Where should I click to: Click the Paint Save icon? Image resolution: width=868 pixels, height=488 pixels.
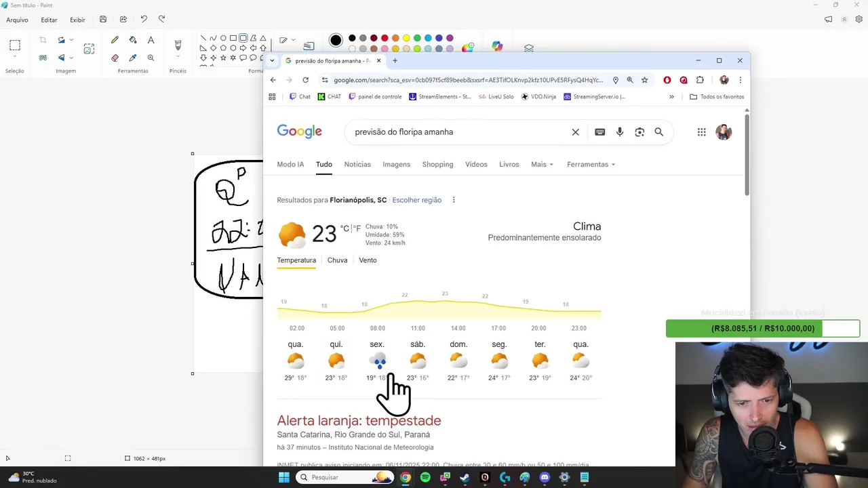point(103,19)
